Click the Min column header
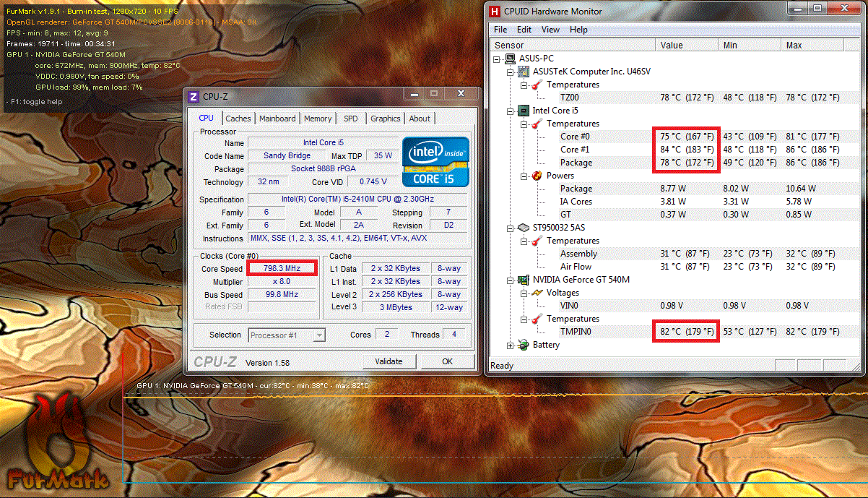The image size is (868, 498). click(x=750, y=46)
